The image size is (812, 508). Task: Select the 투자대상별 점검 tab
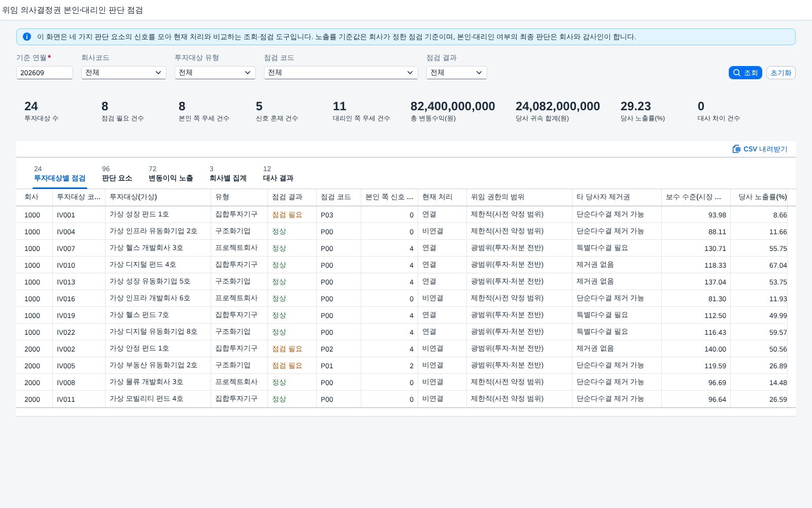(x=59, y=174)
